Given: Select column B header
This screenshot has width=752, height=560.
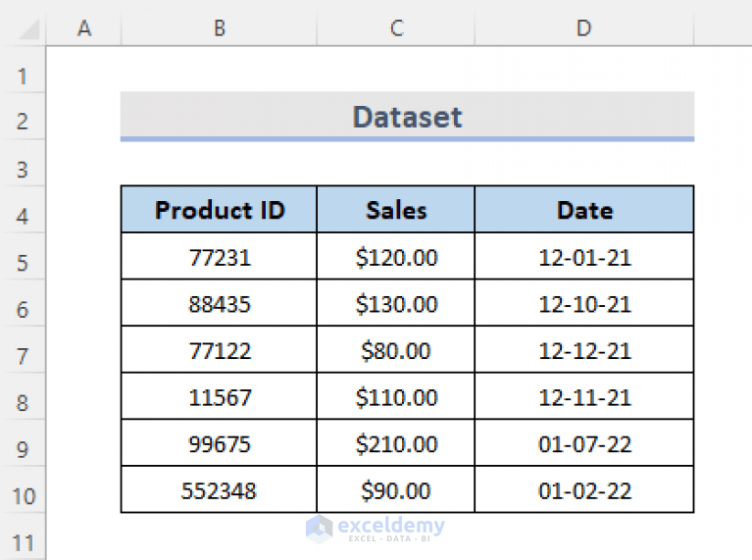Looking at the screenshot, I should click(x=220, y=28).
